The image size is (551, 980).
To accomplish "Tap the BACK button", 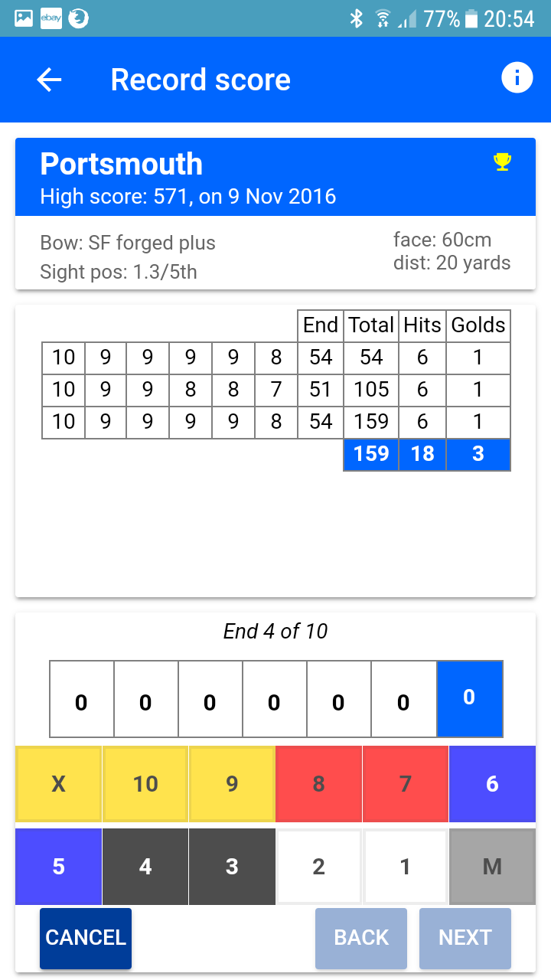I will point(361,938).
